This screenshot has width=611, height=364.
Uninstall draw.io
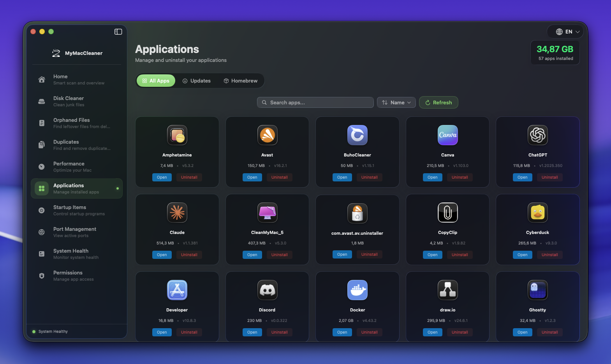[460, 332]
